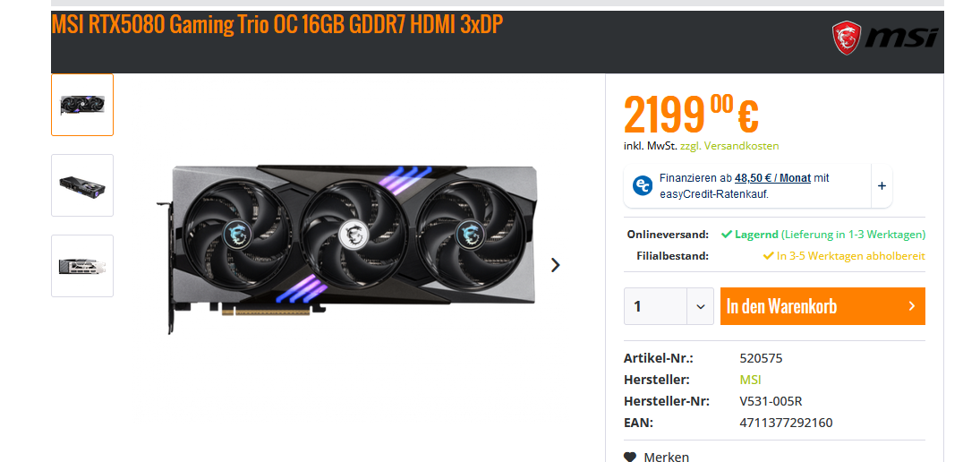Click the quantity input field showing 1
This screenshot has width=980, height=462.
click(655, 306)
